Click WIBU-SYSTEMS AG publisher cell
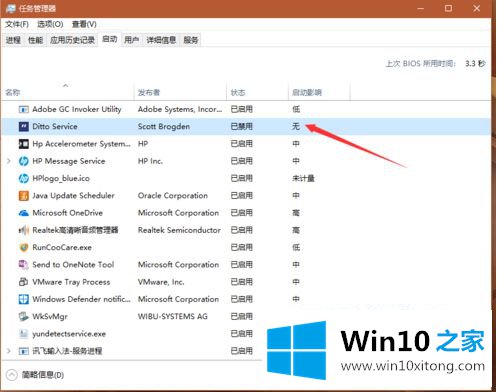Image resolution: width=497 pixels, height=392 pixels. click(x=173, y=317)
